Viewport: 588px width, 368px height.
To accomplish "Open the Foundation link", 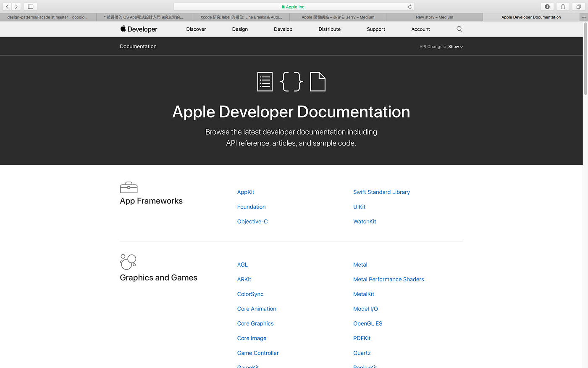I will click(x=251, y=207).
